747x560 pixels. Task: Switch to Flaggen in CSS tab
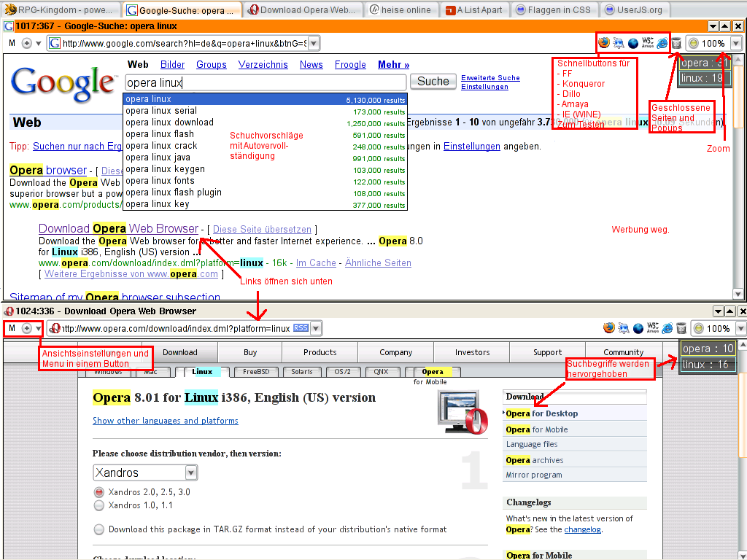[x=554, y=10]
